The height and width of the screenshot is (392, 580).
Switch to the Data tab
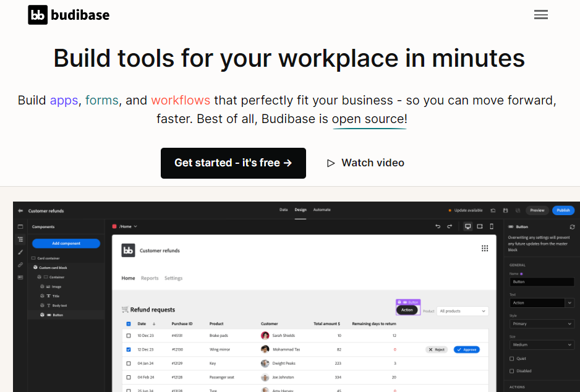[283, 210]
